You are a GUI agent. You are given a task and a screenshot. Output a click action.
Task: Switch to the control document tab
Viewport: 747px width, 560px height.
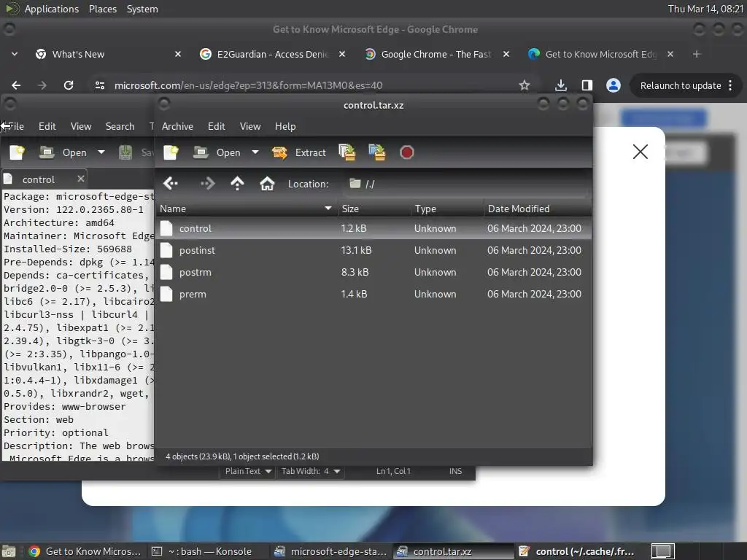tap(38, 179)
